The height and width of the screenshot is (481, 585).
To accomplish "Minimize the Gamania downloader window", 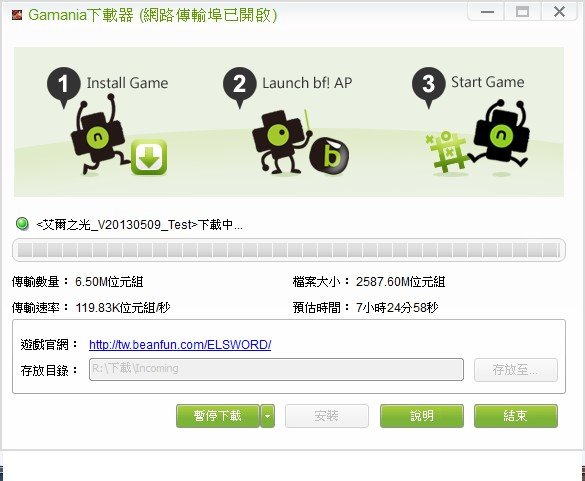I will click(487, 12).
